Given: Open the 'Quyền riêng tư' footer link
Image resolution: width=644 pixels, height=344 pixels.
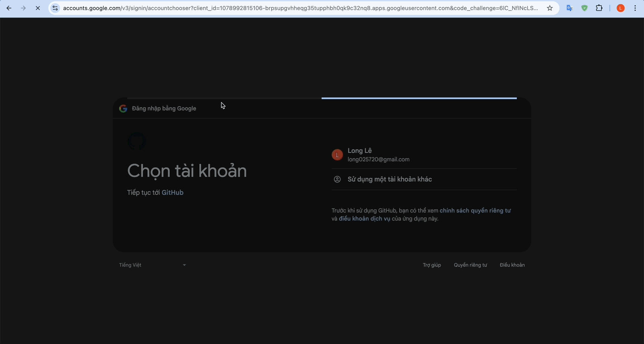Looking at the screenshot, I should (x=471, y=265).
